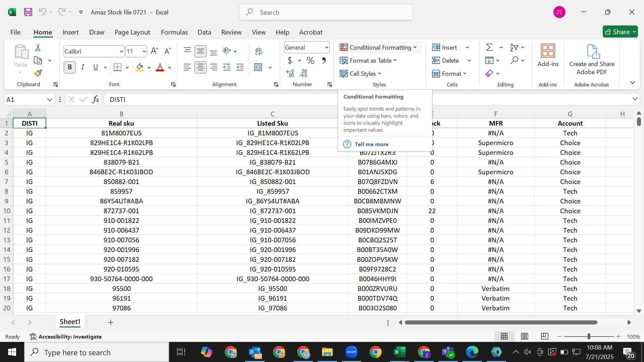Toggle Middle Align vertical alignment

(201, 51)
